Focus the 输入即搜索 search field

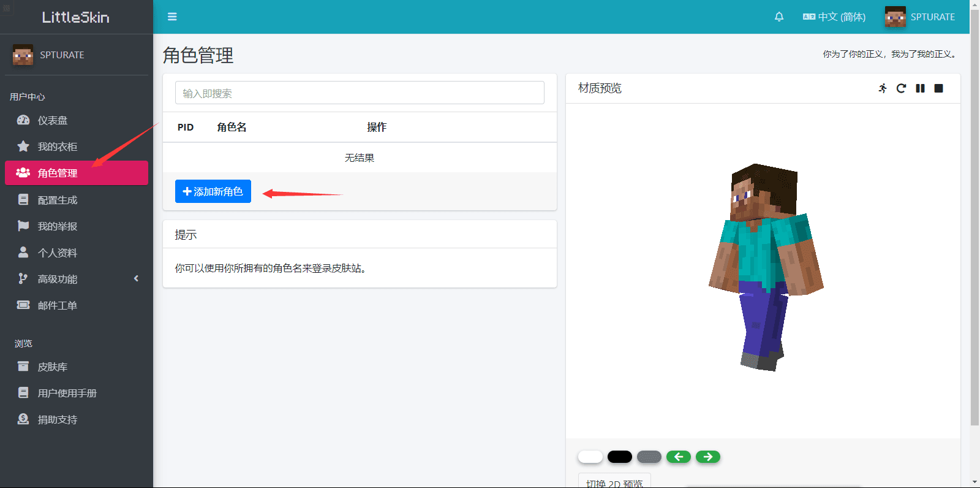360,93
